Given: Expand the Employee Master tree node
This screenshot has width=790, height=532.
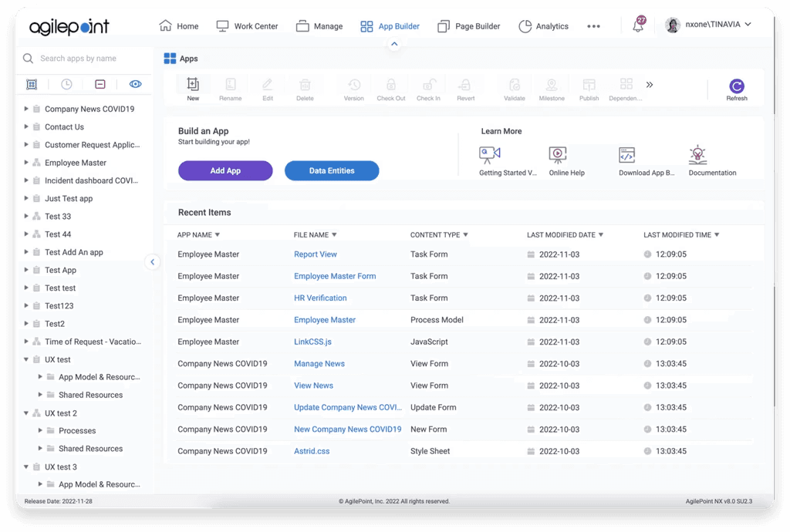Looking at the screenshot, I should pos(25,163).
